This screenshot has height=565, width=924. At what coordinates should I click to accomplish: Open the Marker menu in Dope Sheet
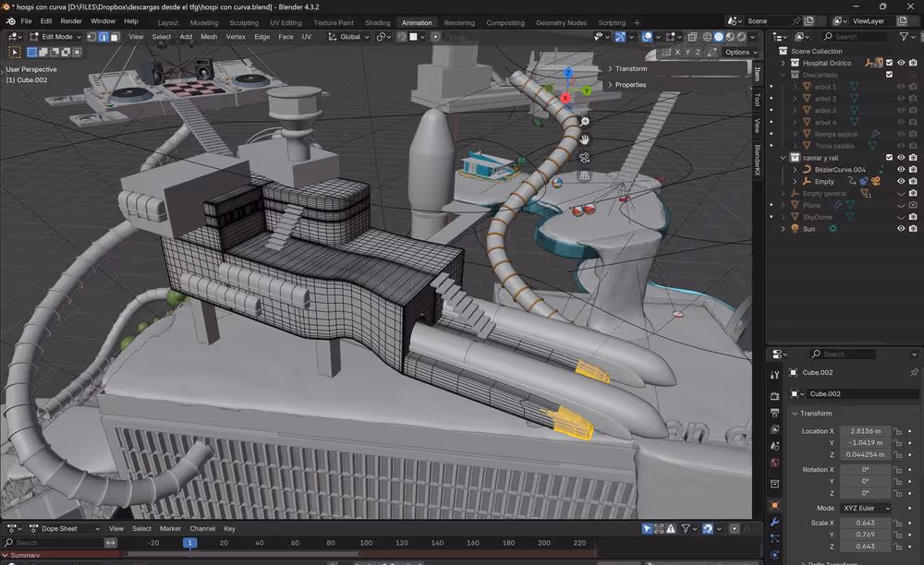pos(170,529)
